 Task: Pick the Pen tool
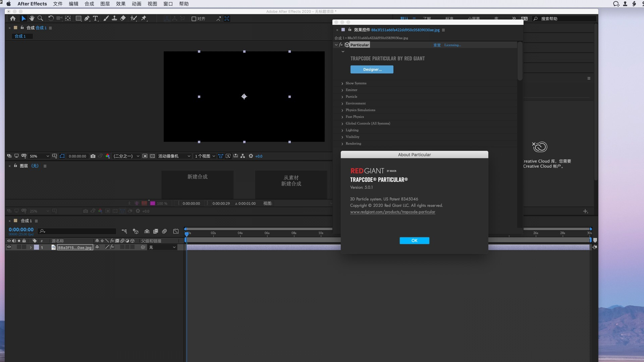click(87, 18)
